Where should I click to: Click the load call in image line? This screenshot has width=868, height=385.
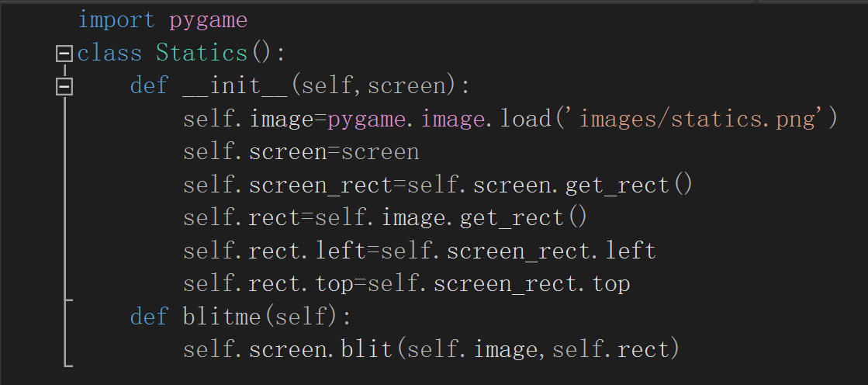pos(526,119)
